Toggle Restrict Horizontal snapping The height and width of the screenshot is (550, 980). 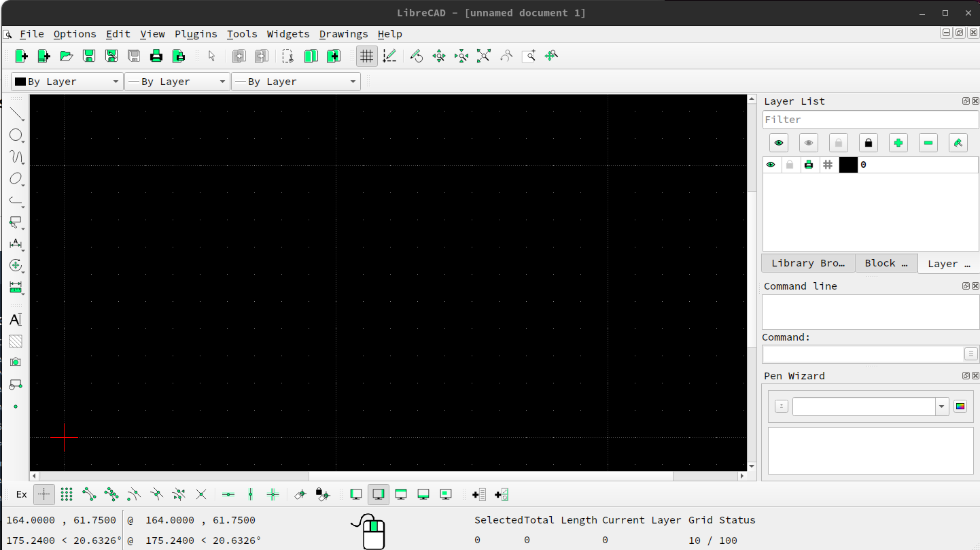click(228, 494)
